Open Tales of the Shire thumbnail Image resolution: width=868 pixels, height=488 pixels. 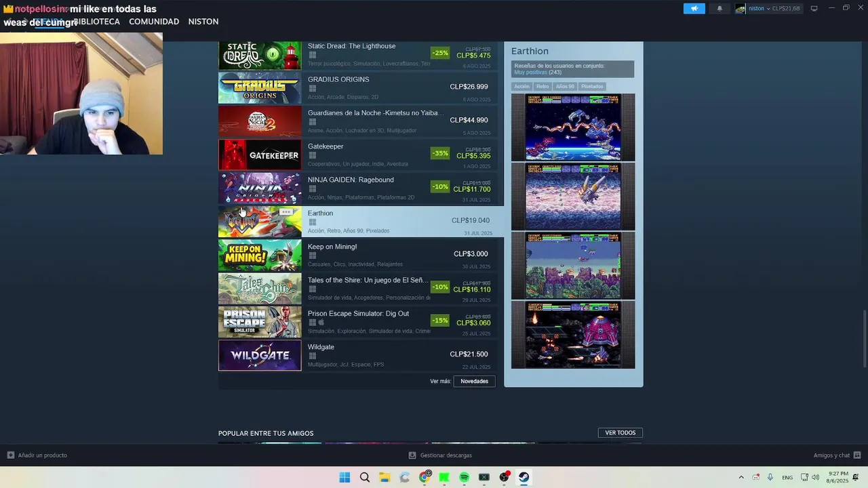(260, 289)
